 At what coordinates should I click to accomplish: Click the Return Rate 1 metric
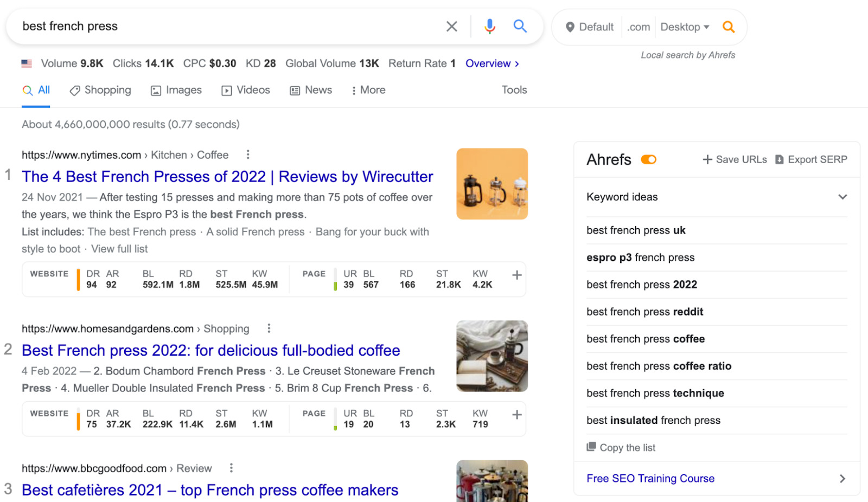coord(422,63)
